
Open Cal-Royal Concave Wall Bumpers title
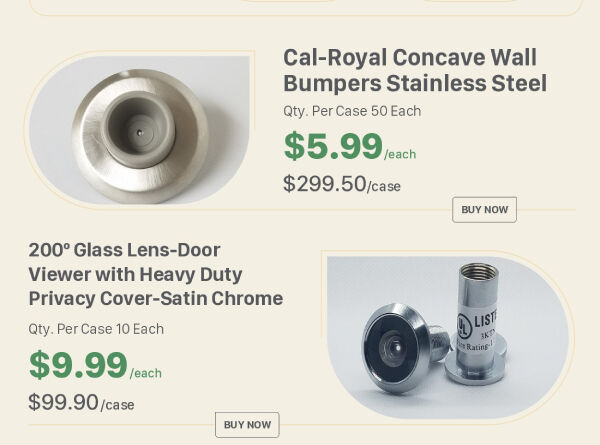[414, 70]
